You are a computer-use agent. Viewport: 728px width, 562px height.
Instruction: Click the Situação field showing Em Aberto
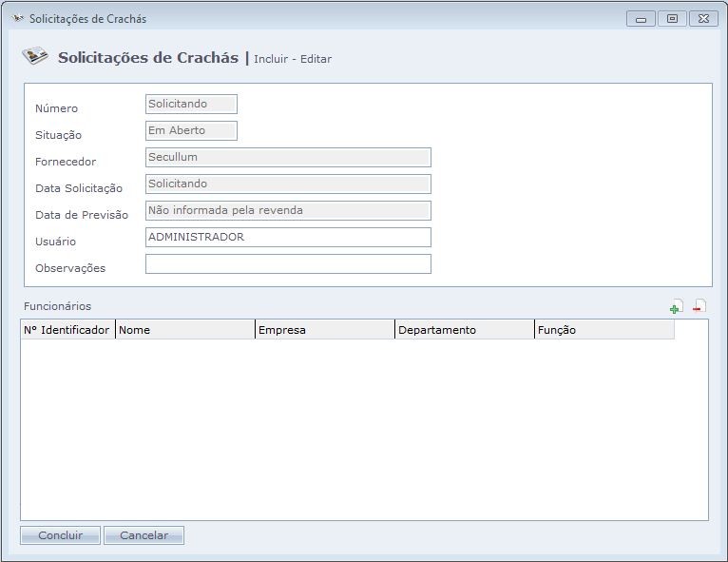[191, 131]
